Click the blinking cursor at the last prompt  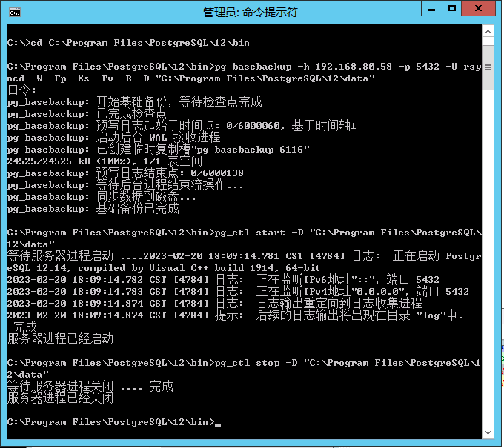(216, 423)
